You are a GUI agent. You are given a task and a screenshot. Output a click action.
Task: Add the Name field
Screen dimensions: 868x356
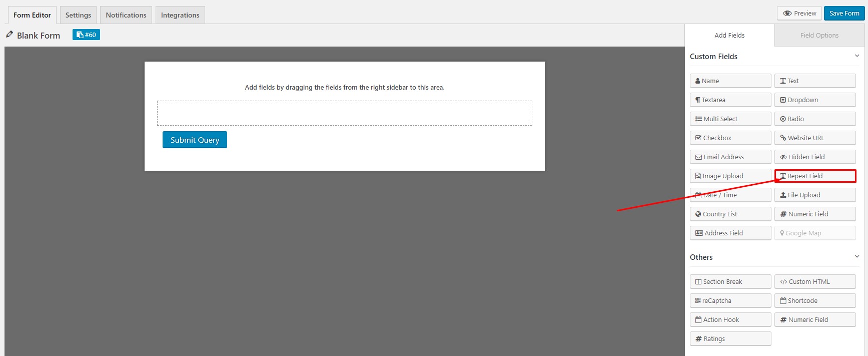[x=730, y=81]
